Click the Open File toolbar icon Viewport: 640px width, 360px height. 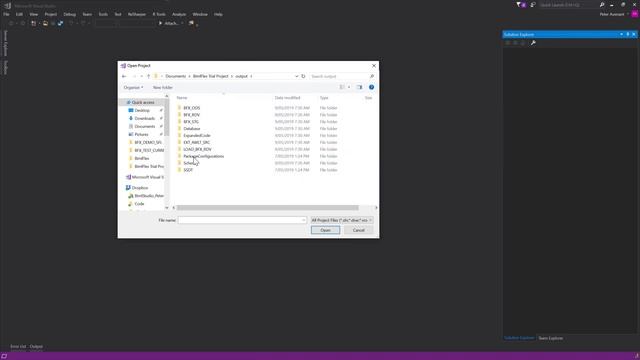45,23
